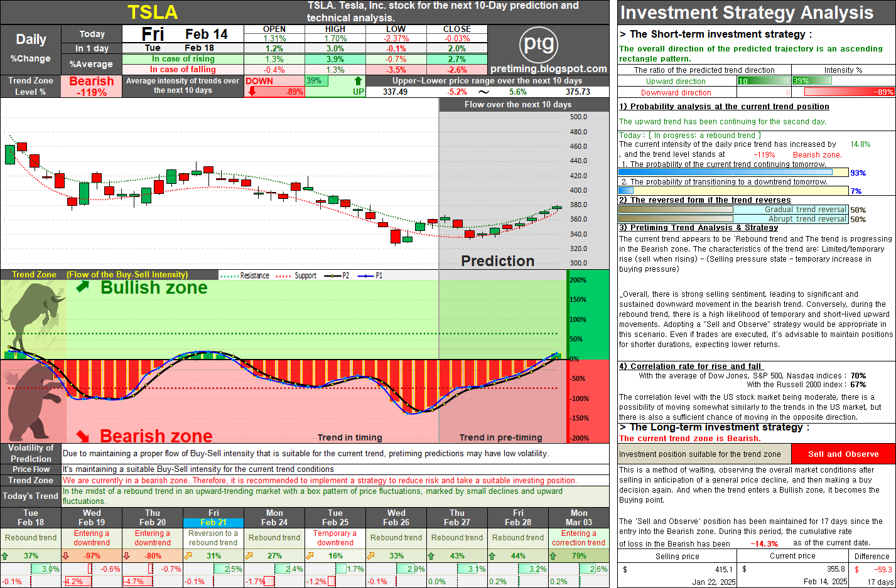
Task: Click the Volatility of Prediction row label
Action: pyautogui.click(x=31, y=453)
